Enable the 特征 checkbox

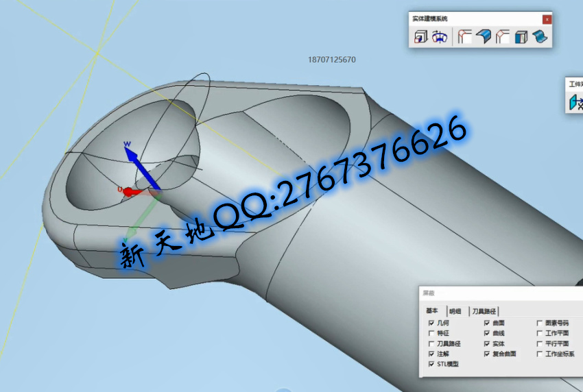[x=431, y=333]
